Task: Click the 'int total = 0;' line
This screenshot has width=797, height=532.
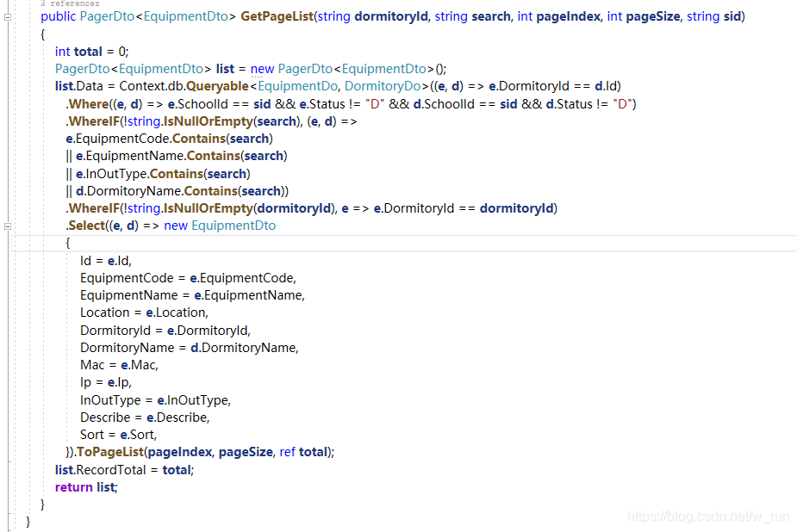Action: 91,52
